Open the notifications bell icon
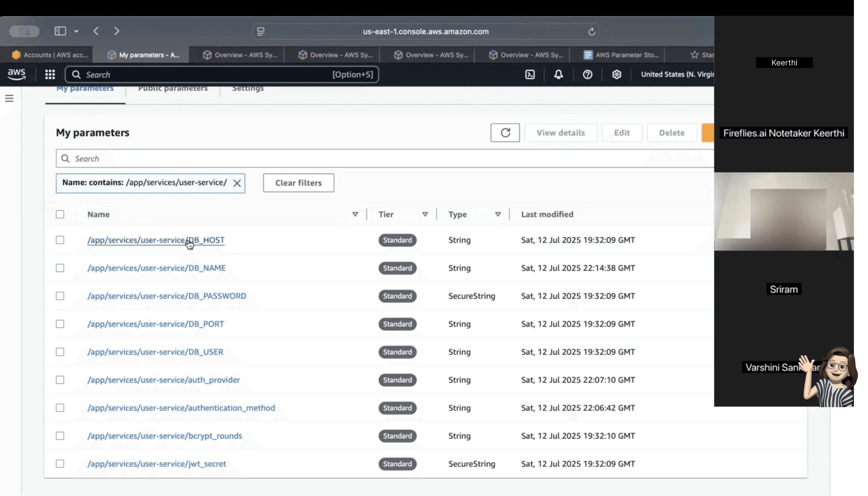Viewport: 868px width, 496px height. (558, 74)
